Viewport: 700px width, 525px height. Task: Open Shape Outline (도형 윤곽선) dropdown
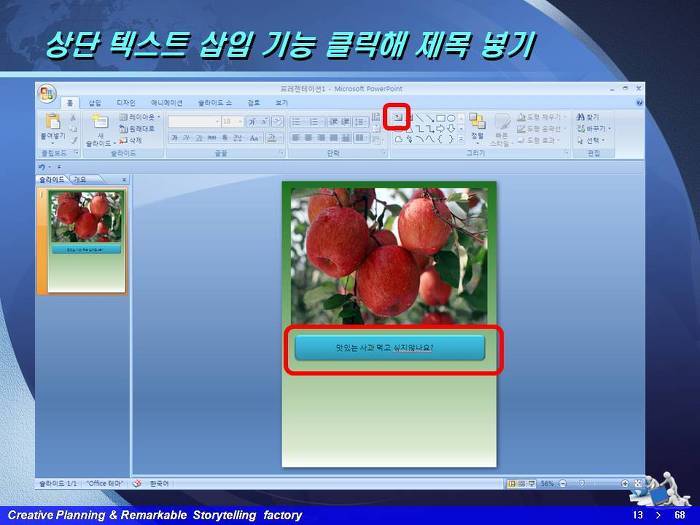542,129
